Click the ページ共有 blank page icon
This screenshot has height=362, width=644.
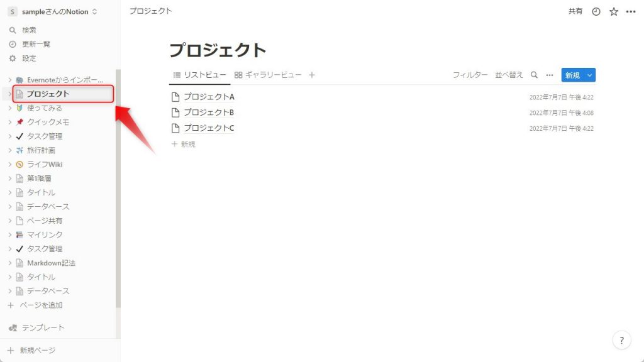coord(19,221)
